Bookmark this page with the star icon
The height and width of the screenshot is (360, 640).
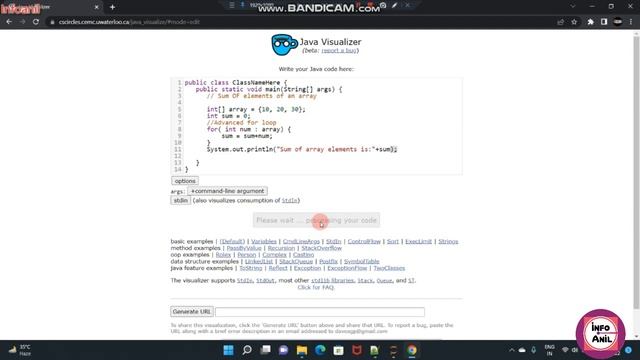click(574, 22)
